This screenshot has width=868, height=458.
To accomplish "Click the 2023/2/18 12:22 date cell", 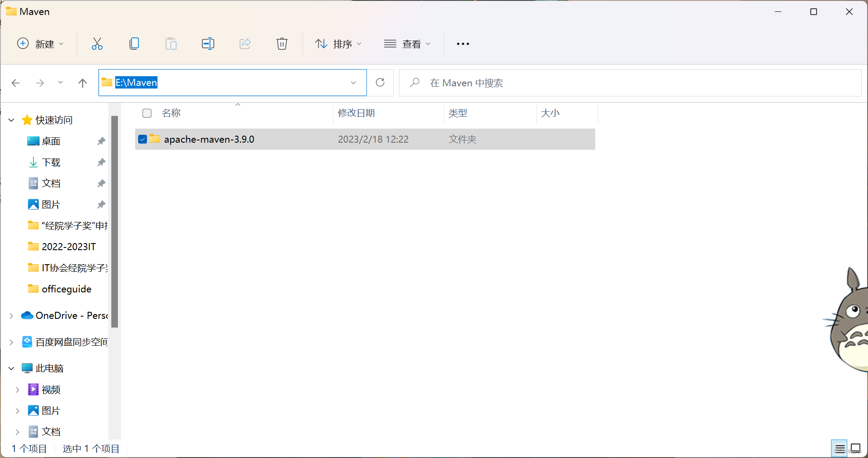I will point(373,139).
